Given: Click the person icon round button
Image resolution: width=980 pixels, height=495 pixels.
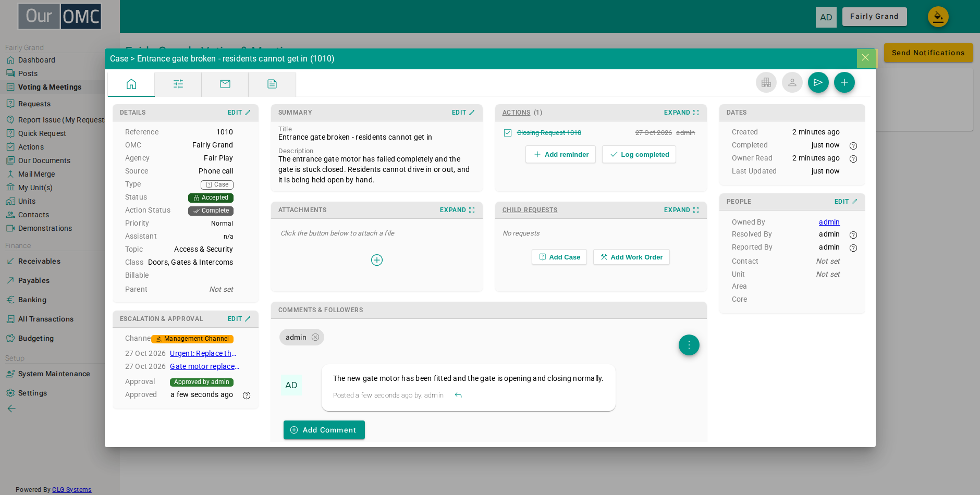Looking at the screenshot, I should click(x=792, y=82).
